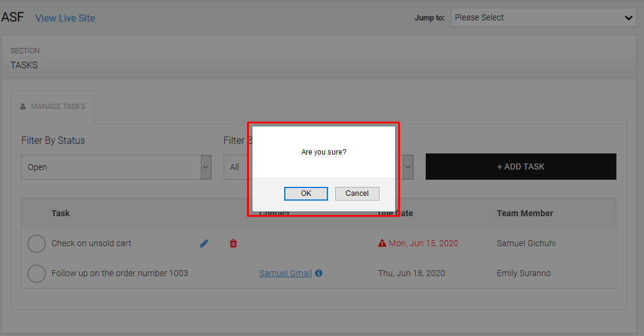This screenshot has height=336, width=644.
Task: Click the overdue date Mon, Jun 15, 2020
Action: tap(423, 243)
